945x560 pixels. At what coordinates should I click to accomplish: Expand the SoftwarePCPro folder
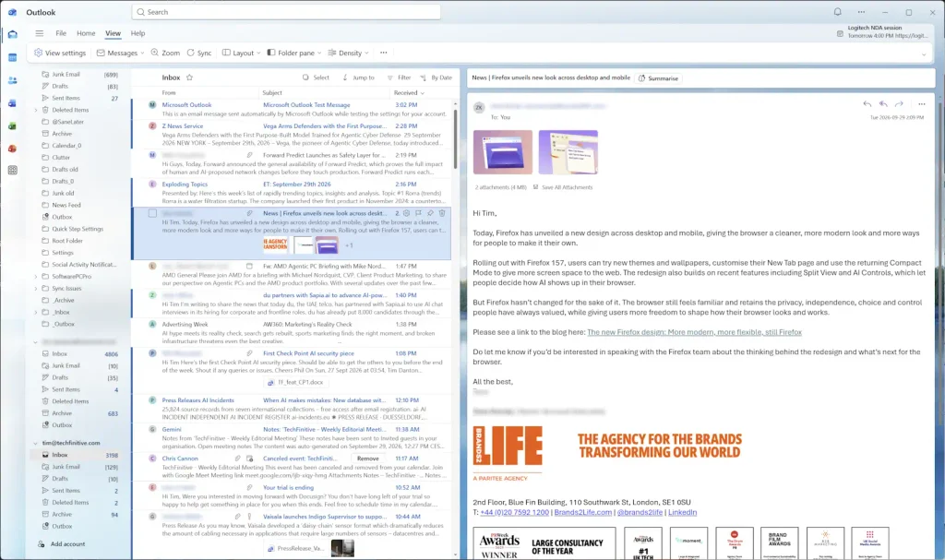point(36,277)
